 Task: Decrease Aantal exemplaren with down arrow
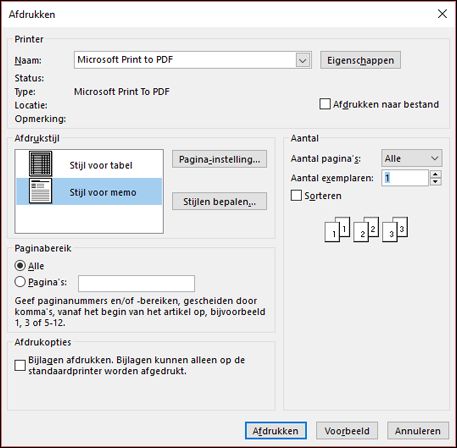[x=436, y=182]
